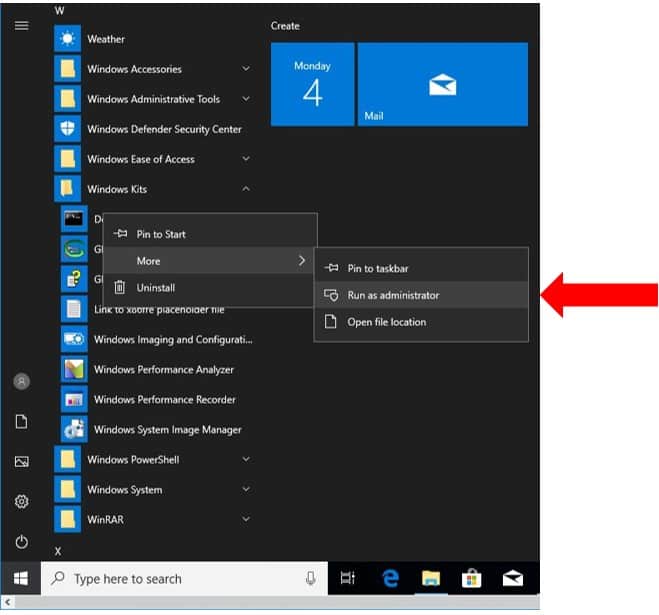The height and width of the screenshot is (615, 659).
Task: Select Pin to Start in context menu
Action: click(x=210, y=234)
